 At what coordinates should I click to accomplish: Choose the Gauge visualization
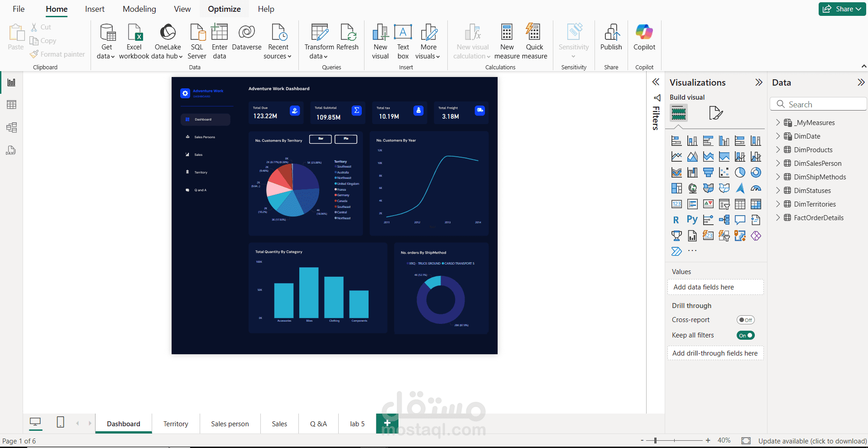(756, 188)
